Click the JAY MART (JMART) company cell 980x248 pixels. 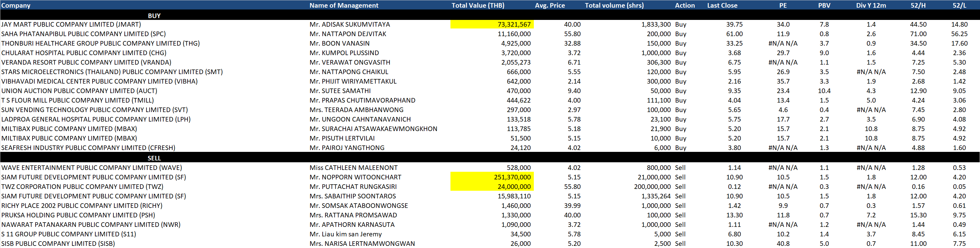71,24
